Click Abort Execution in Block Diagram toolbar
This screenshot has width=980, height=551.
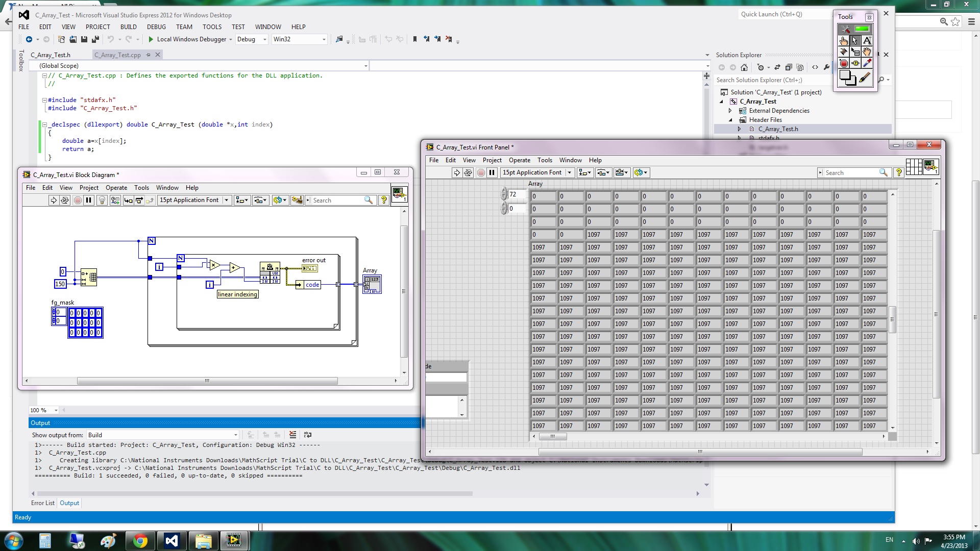[78, 201]
